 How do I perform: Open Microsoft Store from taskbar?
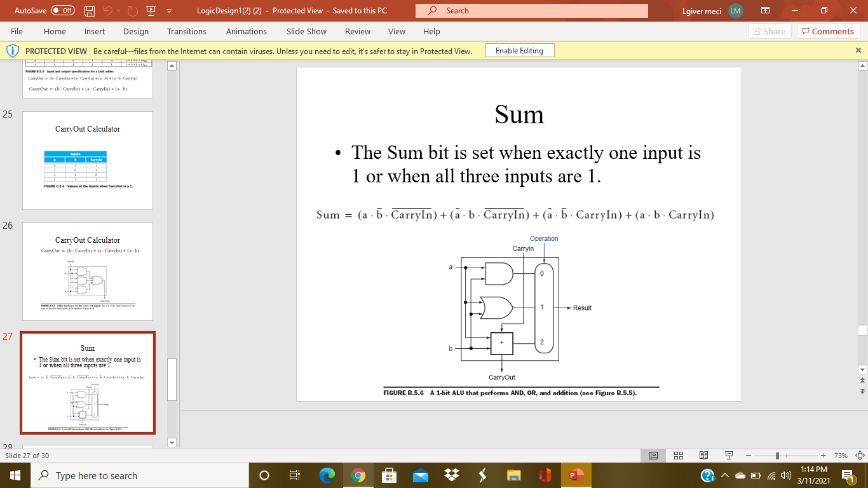[389, 475]
